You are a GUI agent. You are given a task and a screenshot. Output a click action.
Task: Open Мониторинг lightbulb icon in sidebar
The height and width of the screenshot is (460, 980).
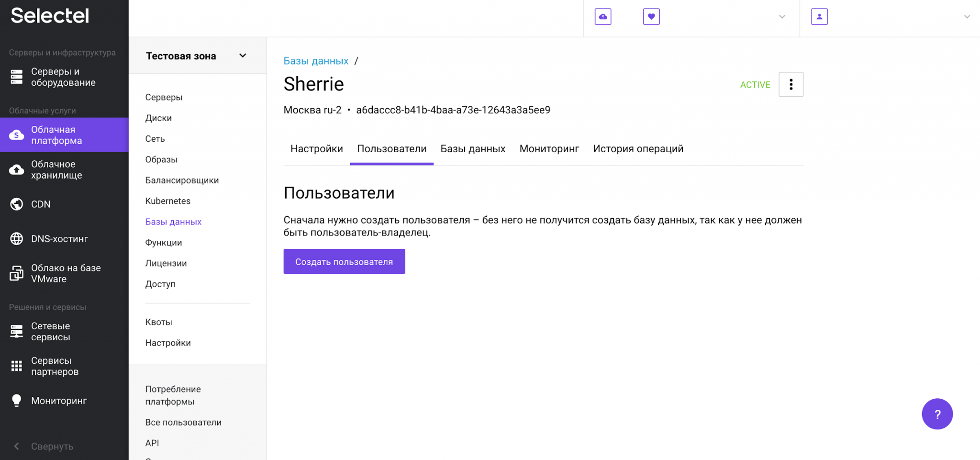pos(17,401)
